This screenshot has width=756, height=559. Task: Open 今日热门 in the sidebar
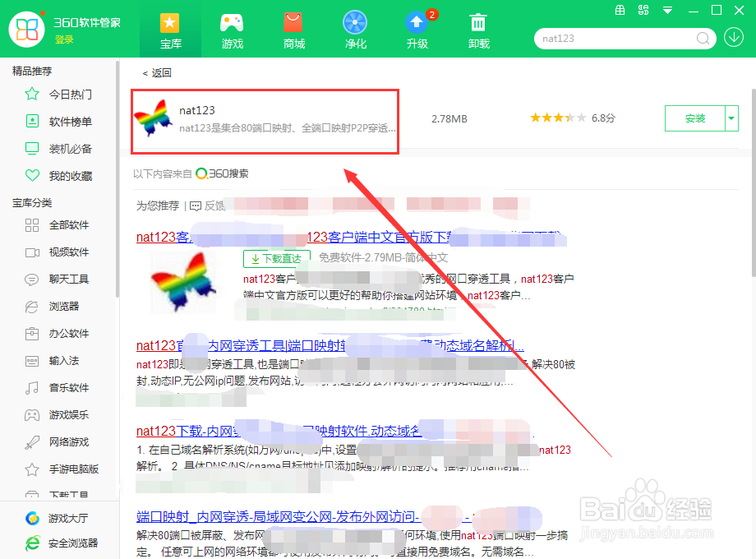[71, 94]
